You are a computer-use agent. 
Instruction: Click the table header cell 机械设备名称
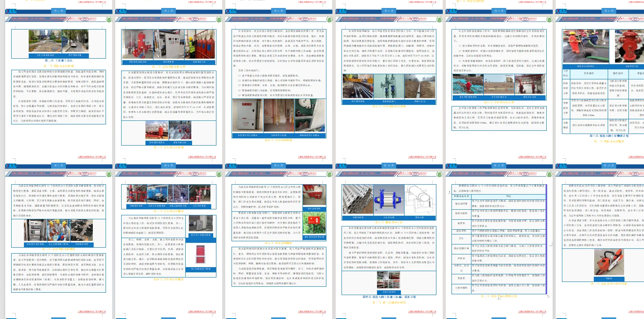pos(461,196)
